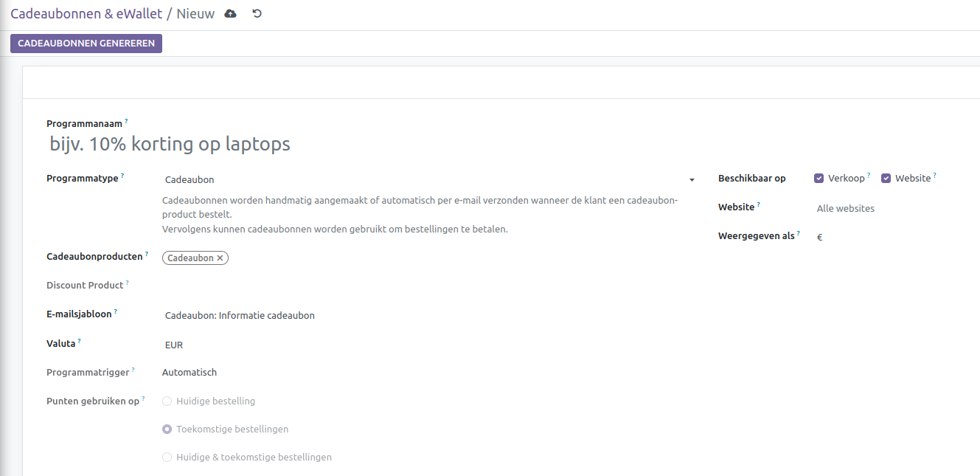Remove the Cadeaubon product tag
The image size is (980, 476).
[x=220, y=258]
